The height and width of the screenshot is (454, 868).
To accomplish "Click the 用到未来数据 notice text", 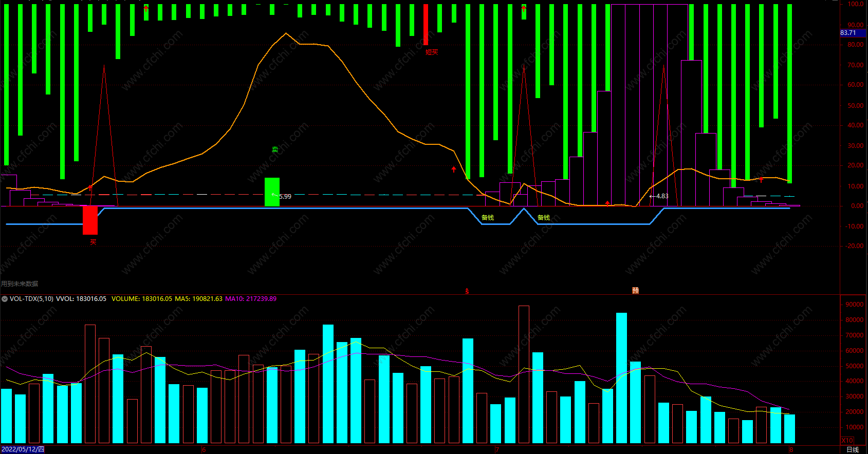I will coord(20,283).
